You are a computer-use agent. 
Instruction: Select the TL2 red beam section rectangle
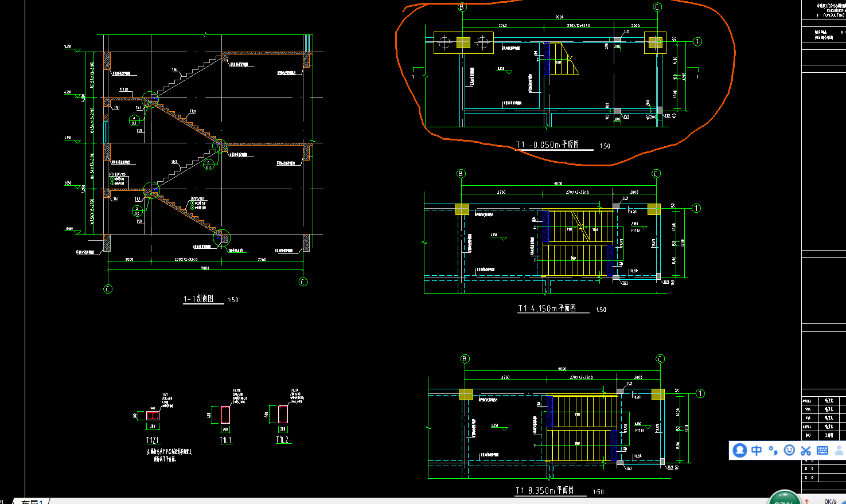(x=283, y=414)
